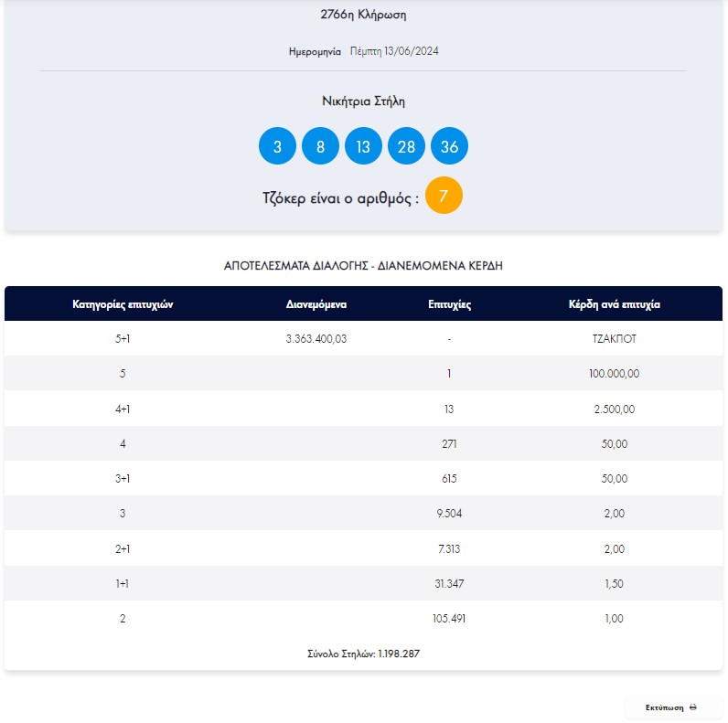Click the winning number ball 36
The height and width of the screenshot is (723, 728).
[449, 146]
